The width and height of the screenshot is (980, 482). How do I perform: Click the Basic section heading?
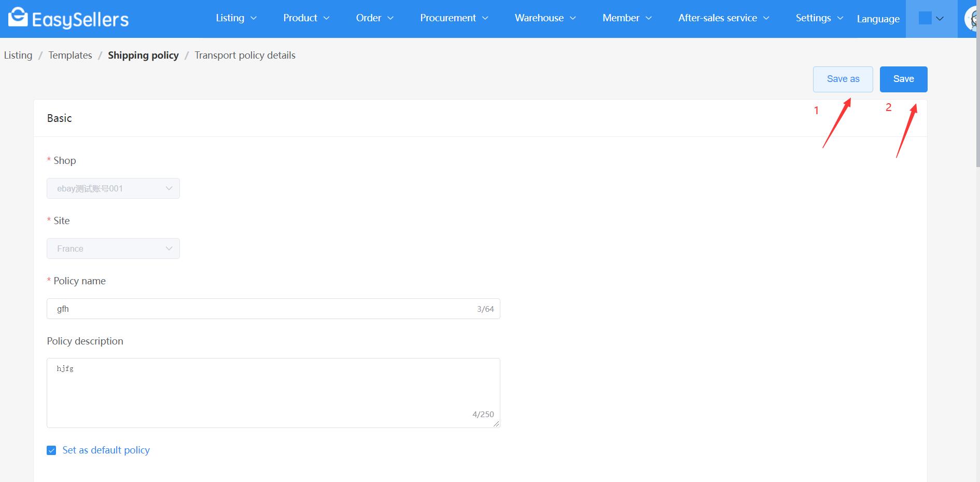(59, 118)
